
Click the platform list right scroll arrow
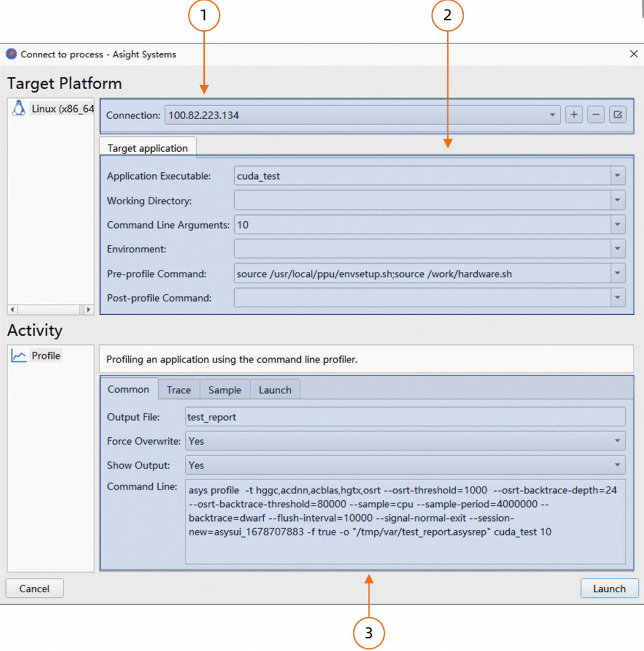click(88, 309)
